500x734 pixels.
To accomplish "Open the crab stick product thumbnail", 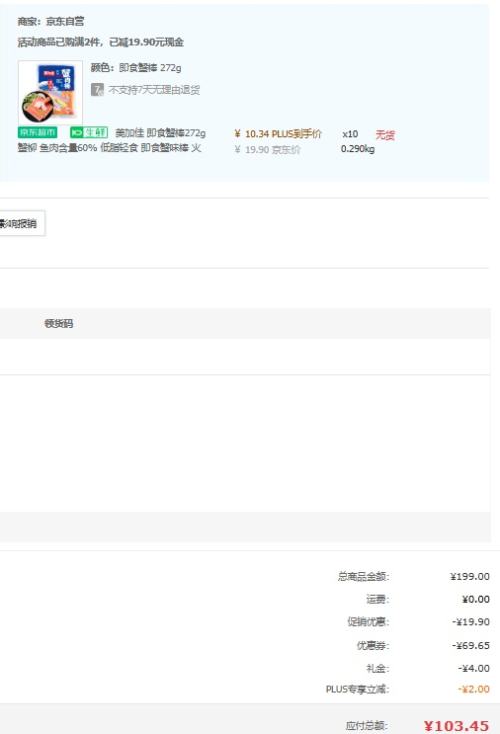I will coord(50,93).
